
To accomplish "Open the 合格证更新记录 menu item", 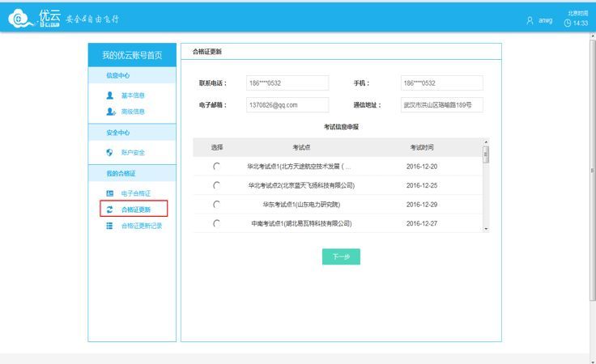I will [142, 226].
